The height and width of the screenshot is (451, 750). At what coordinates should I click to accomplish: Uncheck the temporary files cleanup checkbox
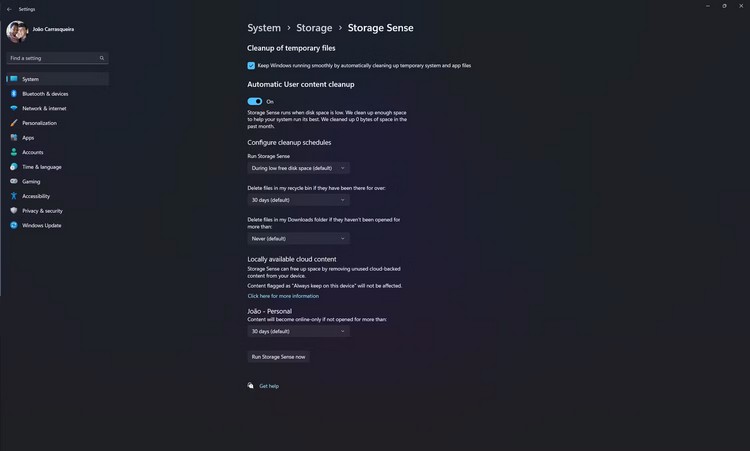(251, 66)
